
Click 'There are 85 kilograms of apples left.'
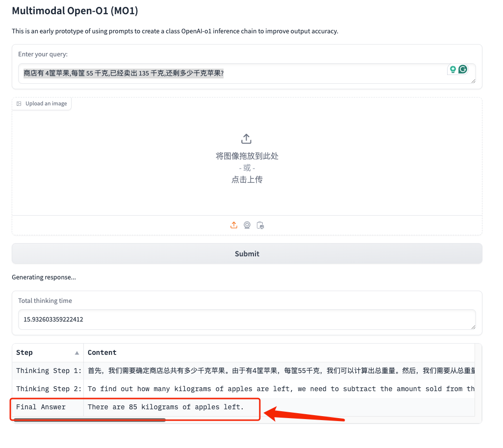(166, 407)
